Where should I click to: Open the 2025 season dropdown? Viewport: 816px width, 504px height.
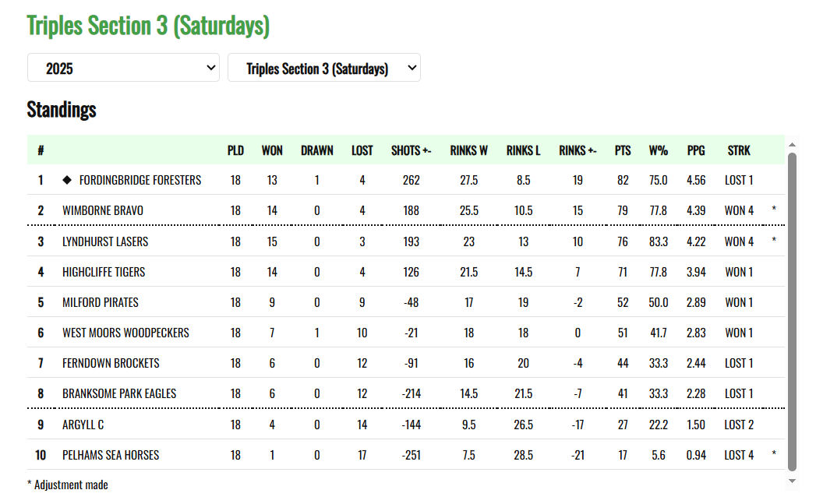(123, 69)
